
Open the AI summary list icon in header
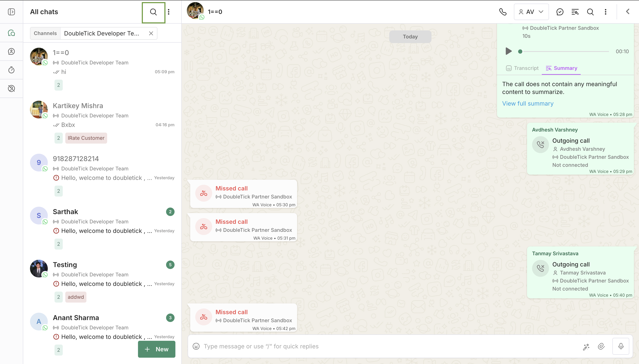(575, 12)
